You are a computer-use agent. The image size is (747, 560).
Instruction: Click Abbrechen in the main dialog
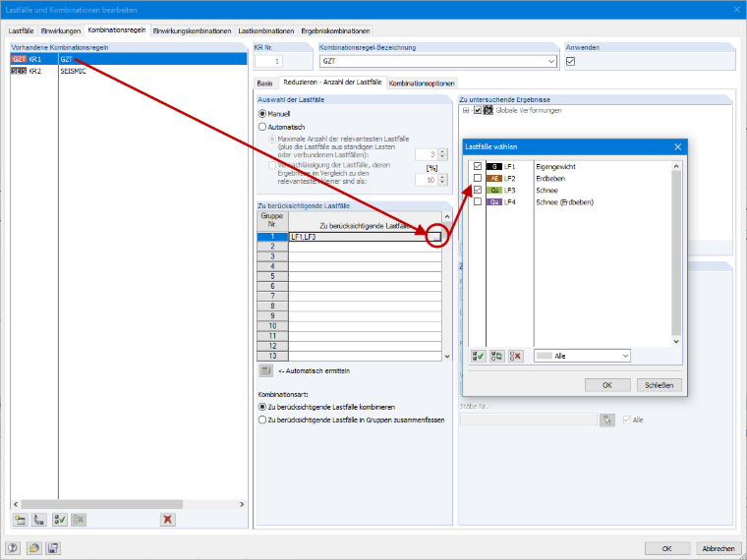pos(718,548)
